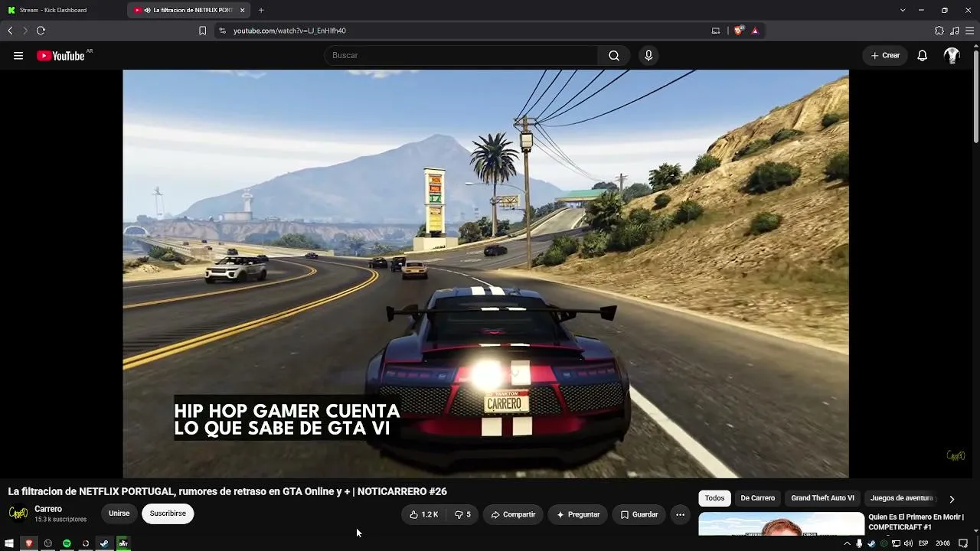Image resolution: width=980 pixels, height=551 pixels.
Task: Reload the current page
Action: pyautogui.click(x=41, y=31)
